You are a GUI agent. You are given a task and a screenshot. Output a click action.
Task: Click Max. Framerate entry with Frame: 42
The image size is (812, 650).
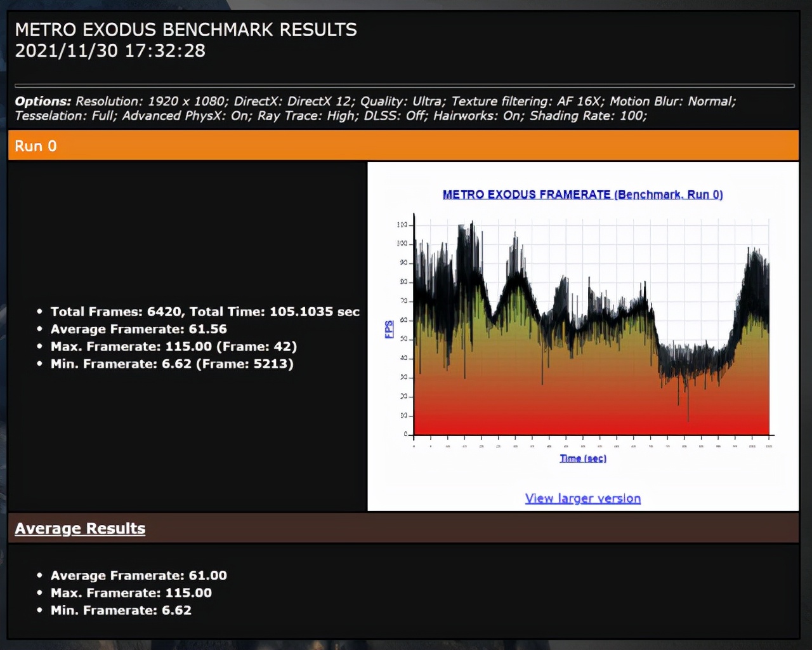pos(173,347)
